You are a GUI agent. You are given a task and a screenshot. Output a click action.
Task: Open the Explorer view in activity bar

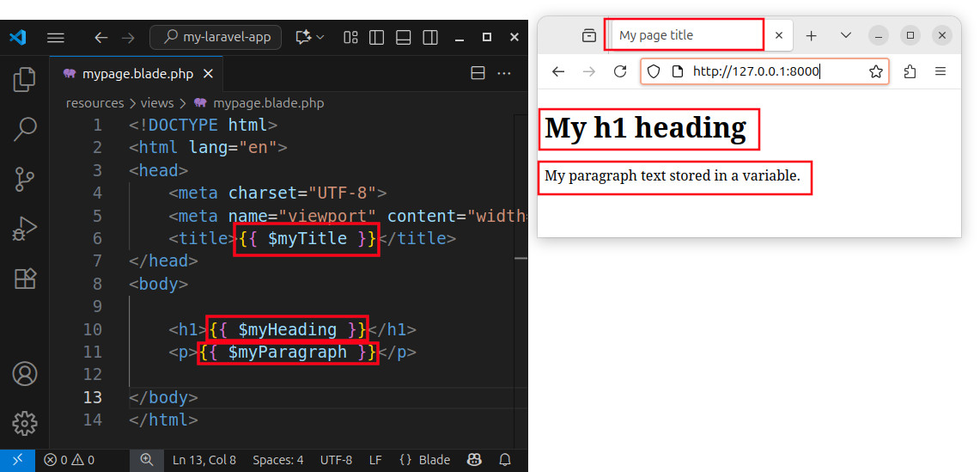[x=24, y=79]
